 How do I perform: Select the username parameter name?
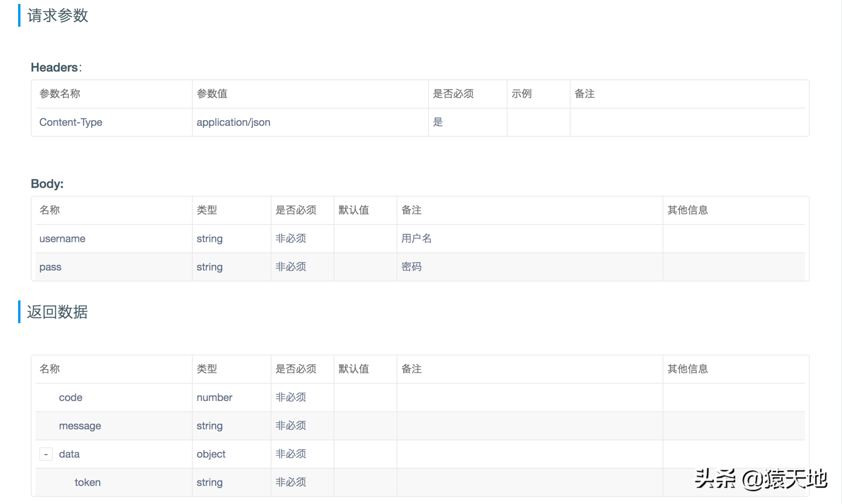point(62,239)
